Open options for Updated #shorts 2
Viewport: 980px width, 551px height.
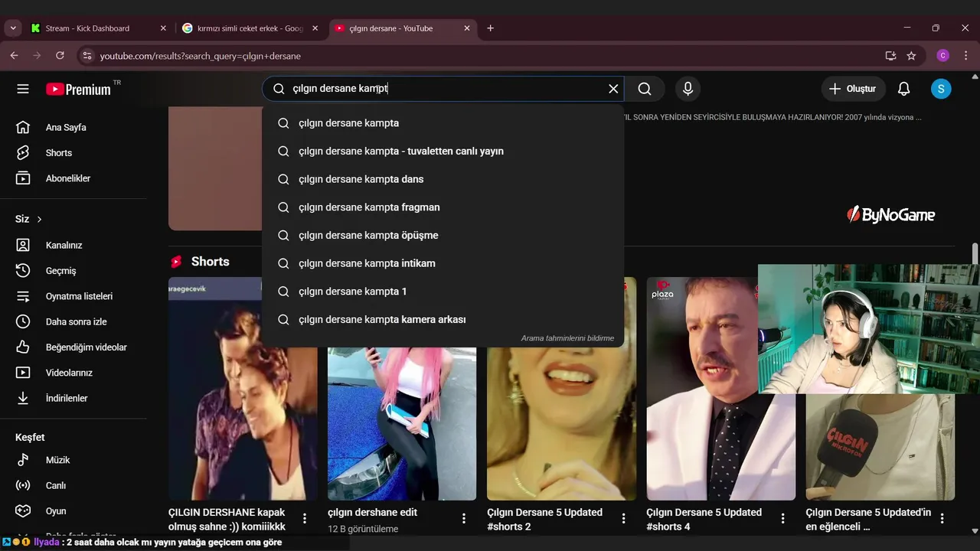click(x=623, y=518)
